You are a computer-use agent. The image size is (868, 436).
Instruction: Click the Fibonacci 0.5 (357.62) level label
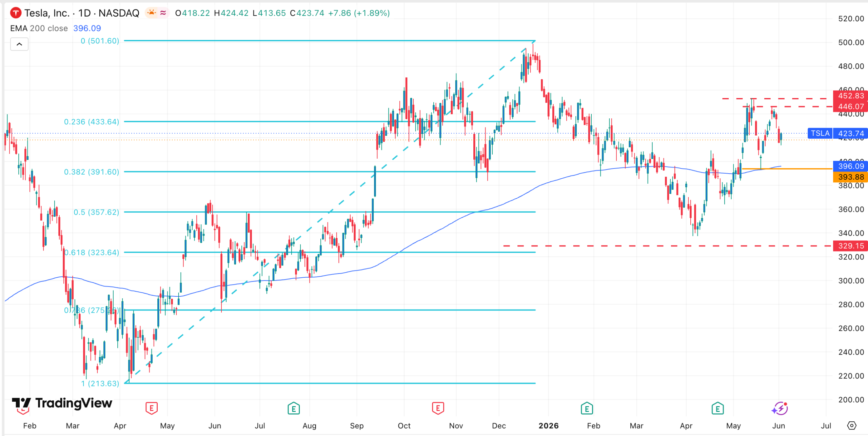pos(96,212)
